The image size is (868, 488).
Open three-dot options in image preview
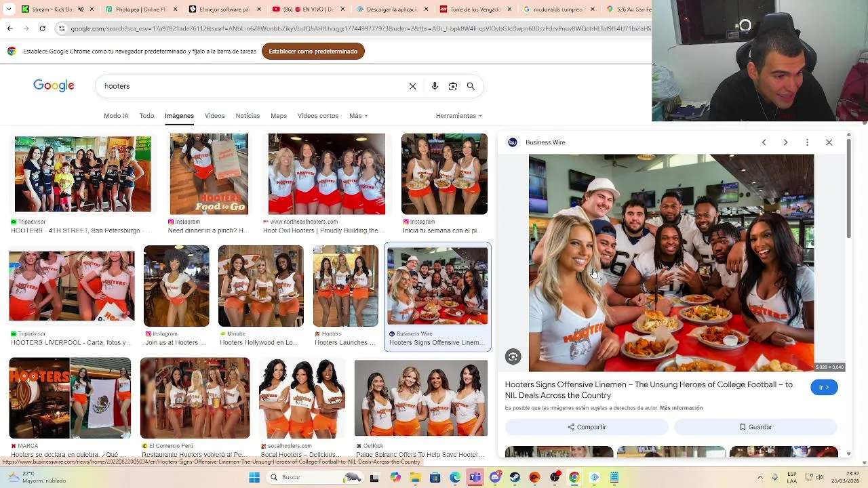[x=807, y=142]
